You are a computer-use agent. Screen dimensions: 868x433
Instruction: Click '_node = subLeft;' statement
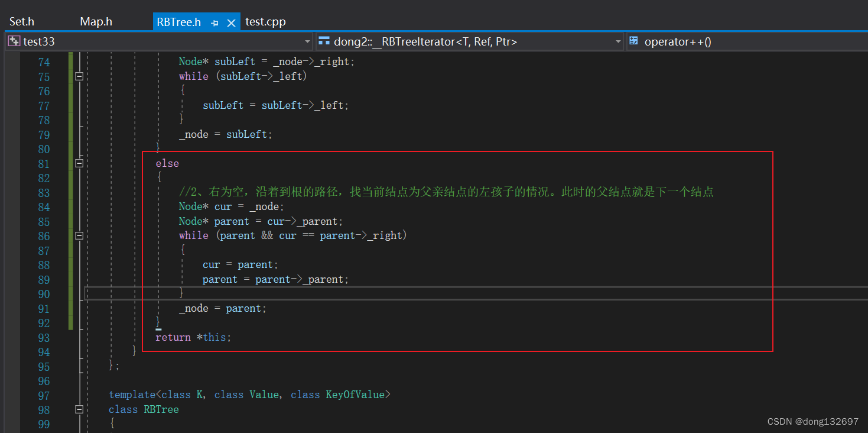click(226, 134)
